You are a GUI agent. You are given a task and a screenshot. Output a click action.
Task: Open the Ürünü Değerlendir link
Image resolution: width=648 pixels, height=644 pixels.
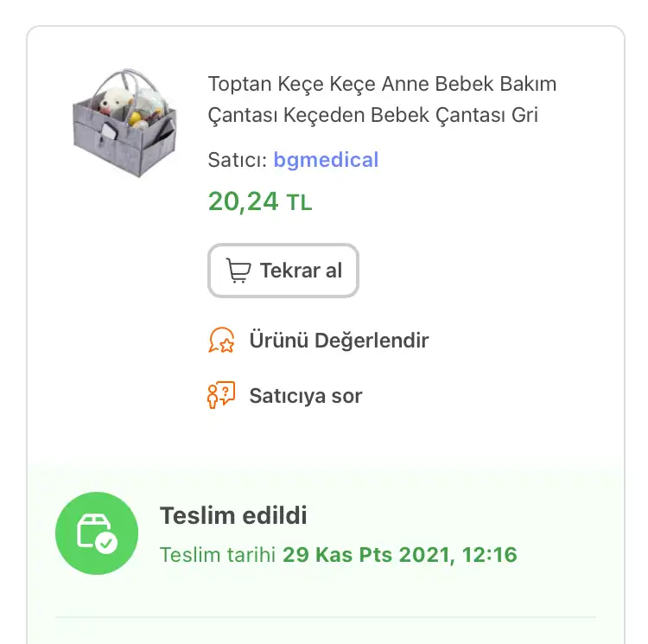[339, 341]
